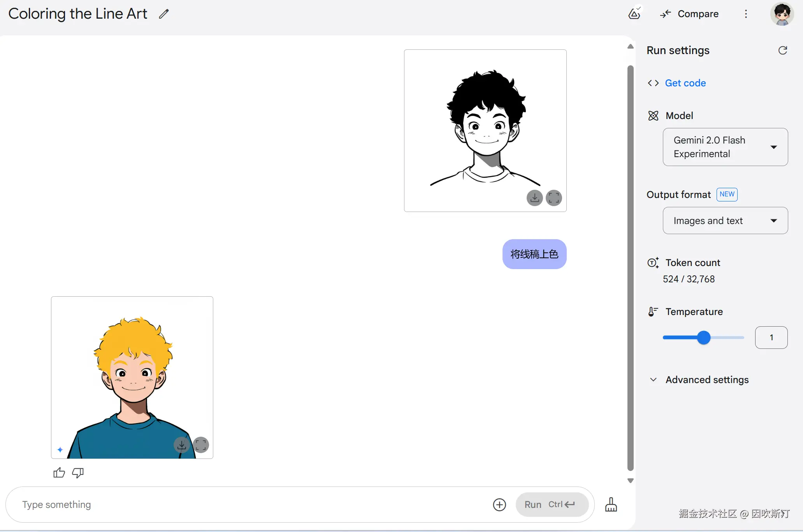This screenshot has width=803, height=532.
Task: Click the plus icon to add media
Action: (499, 505)
